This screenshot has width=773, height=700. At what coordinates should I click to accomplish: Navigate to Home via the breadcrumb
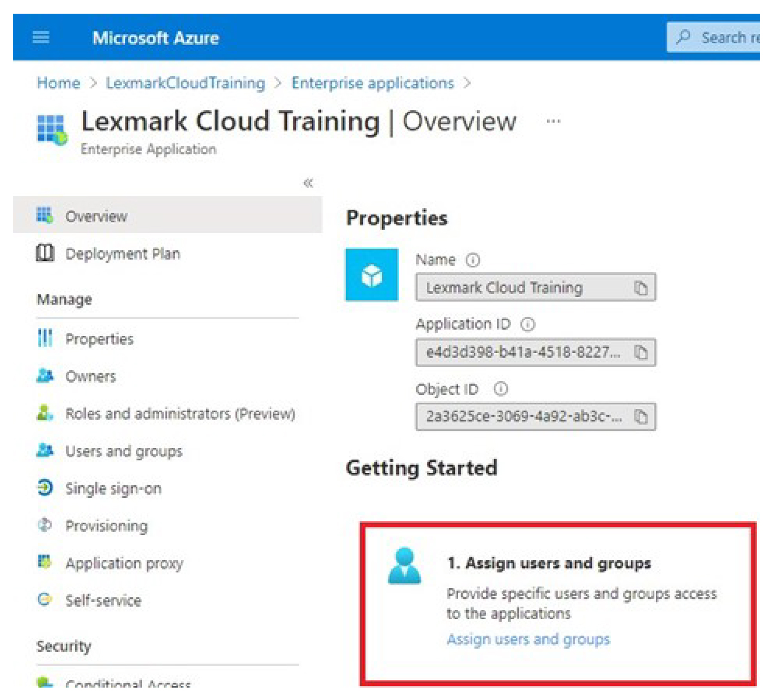pyautogui.click(x=58, y=82)
